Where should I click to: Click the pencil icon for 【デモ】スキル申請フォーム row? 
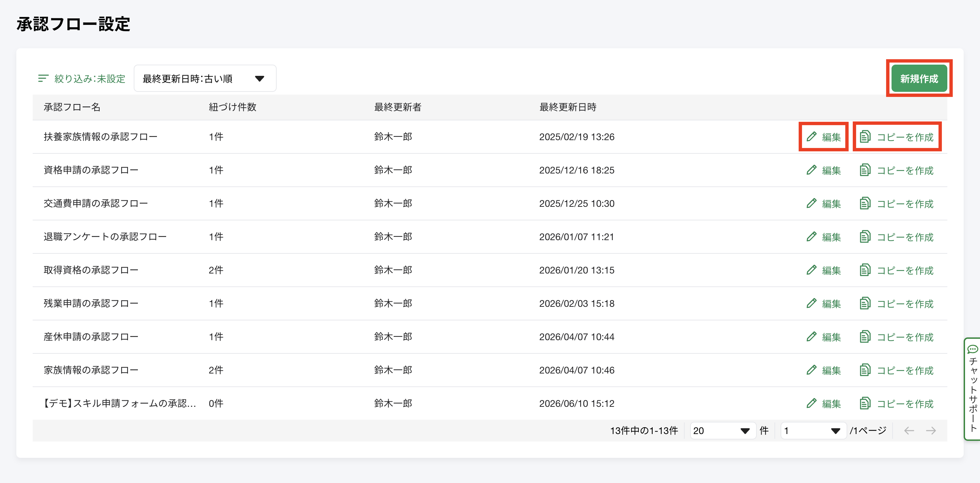pyautogui.click(x=812, y=403)
